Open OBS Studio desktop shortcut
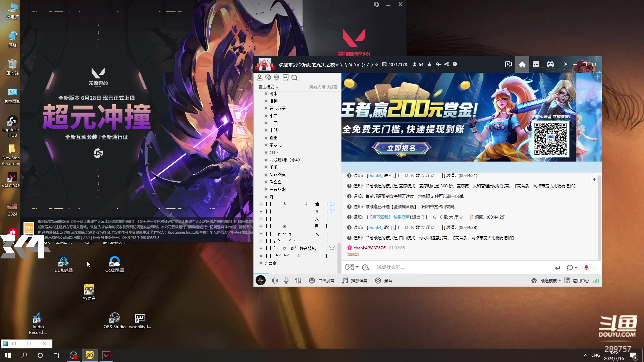Screen dimensions: 644x362 (x=115, y=321)
